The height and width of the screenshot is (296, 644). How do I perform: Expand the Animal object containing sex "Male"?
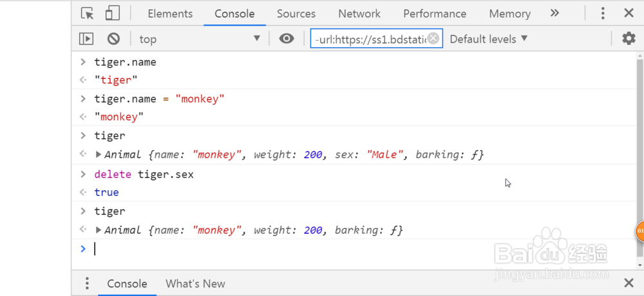(x=99, y=155)
